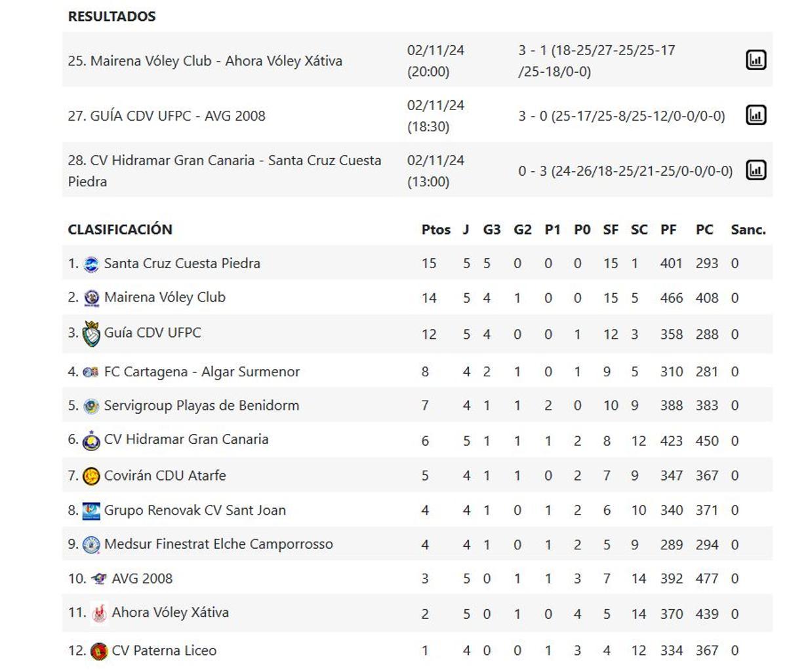
Task: Sort the table by PF column
Action: 669,229
